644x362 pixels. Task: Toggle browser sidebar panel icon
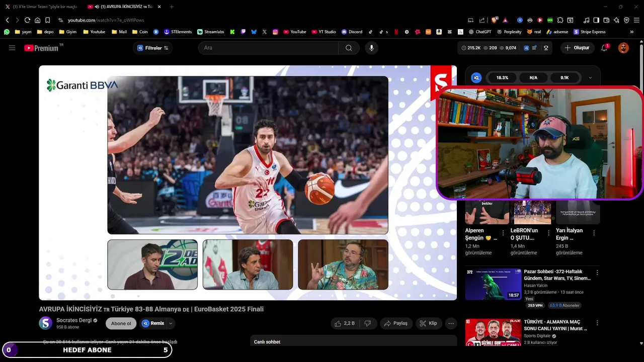[x=596, y=20]
